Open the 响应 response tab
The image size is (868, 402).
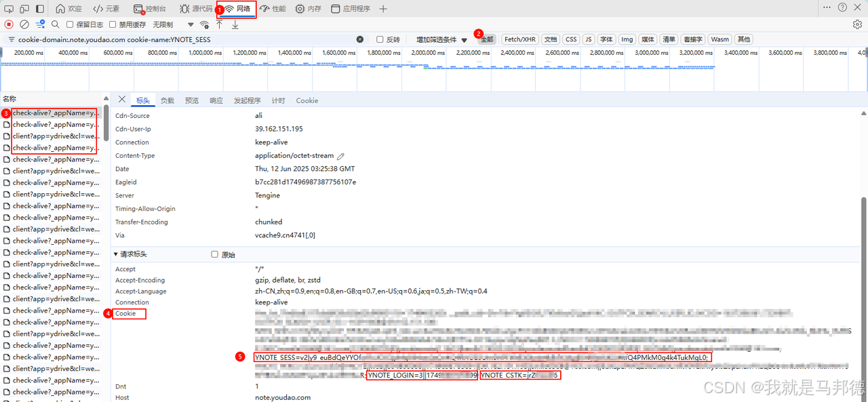click(216, 100)
